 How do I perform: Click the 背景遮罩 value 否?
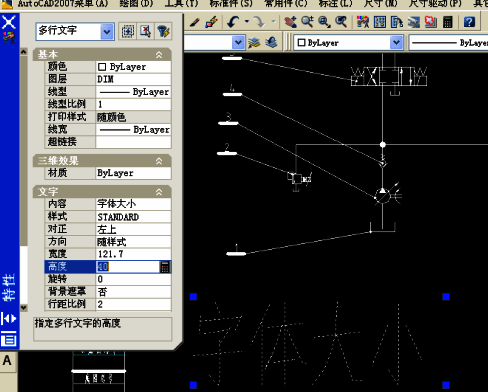133,292
